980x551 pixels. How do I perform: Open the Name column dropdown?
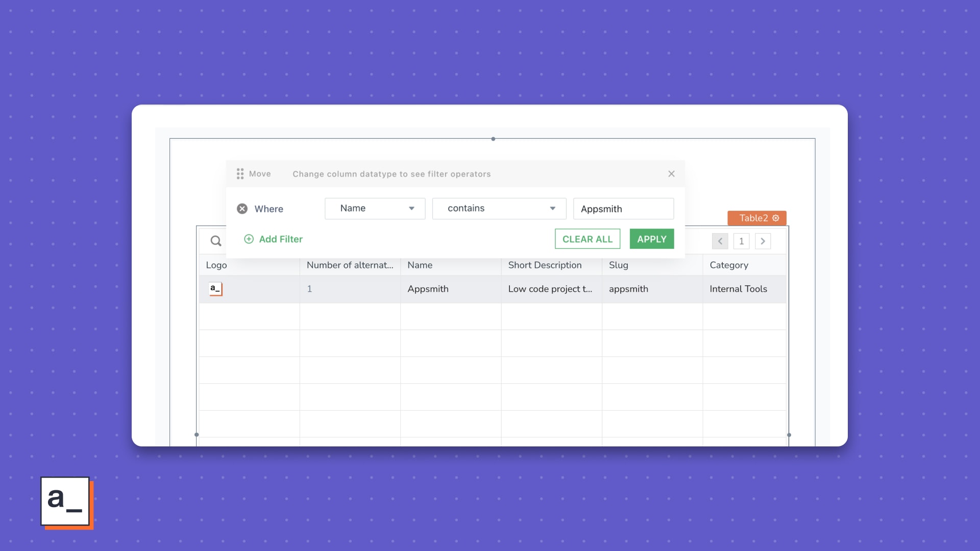tap(375, 208)
